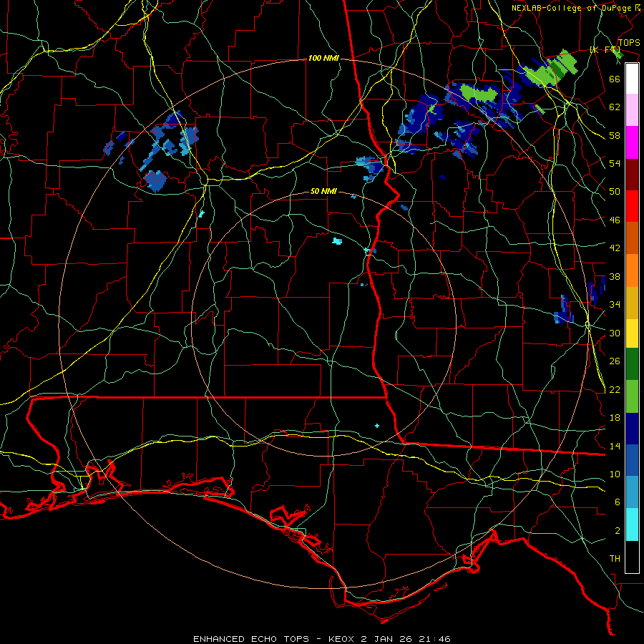The image size is (644, 644).
Task: Click the cyan echo near radar center
Action: click(337, 241)
